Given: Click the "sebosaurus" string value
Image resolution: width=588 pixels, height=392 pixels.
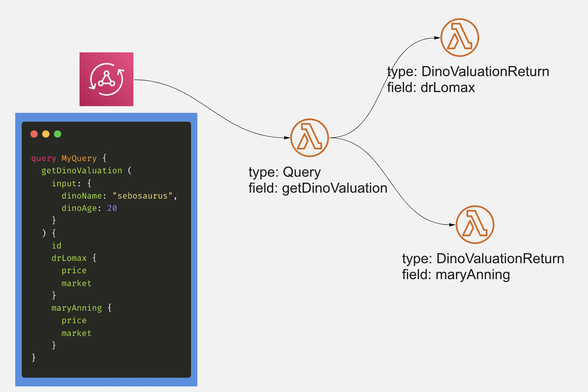Looking at the screenshot, I should [143, 196].
